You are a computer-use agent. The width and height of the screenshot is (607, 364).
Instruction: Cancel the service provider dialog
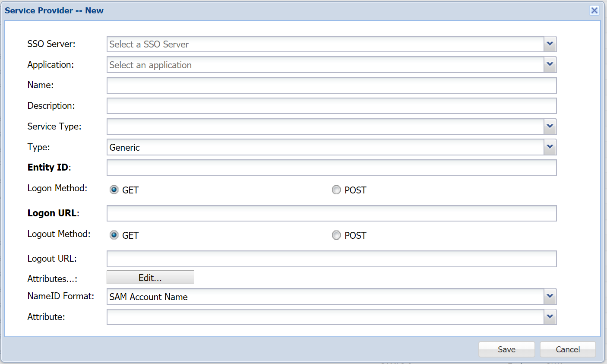point(567,349)
